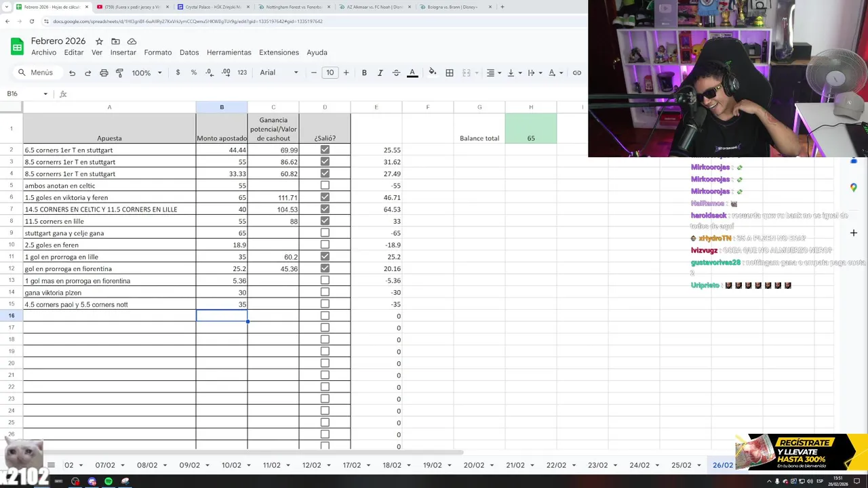
Task: Click the Redo toolbar icon
Action: point(87,73)
